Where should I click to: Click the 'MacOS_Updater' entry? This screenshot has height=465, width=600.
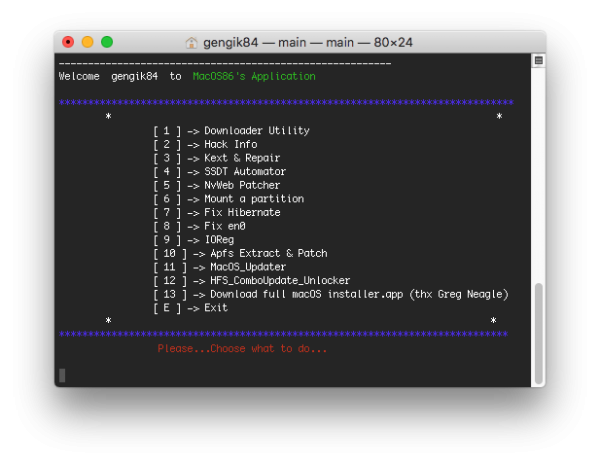click(x=220, y=267)
